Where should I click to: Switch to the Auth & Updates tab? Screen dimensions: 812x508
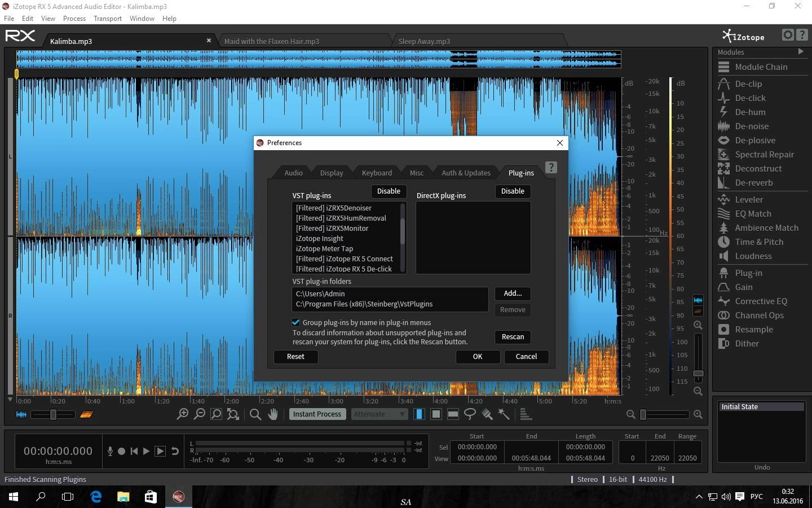(466, 173)
